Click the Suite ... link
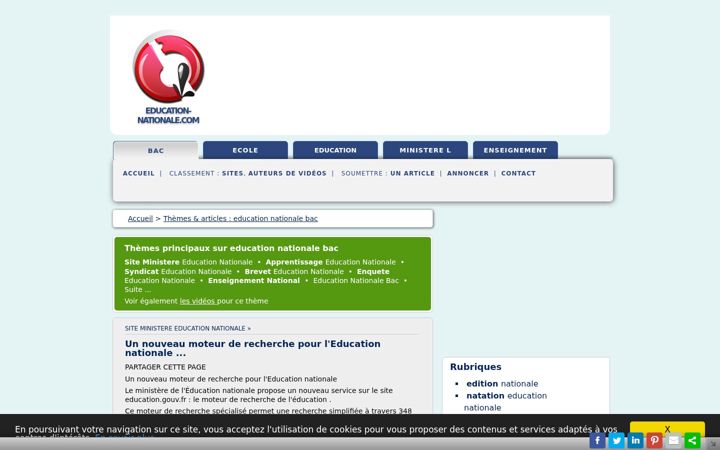Screen dimensions: 720x450 point(137,290)
